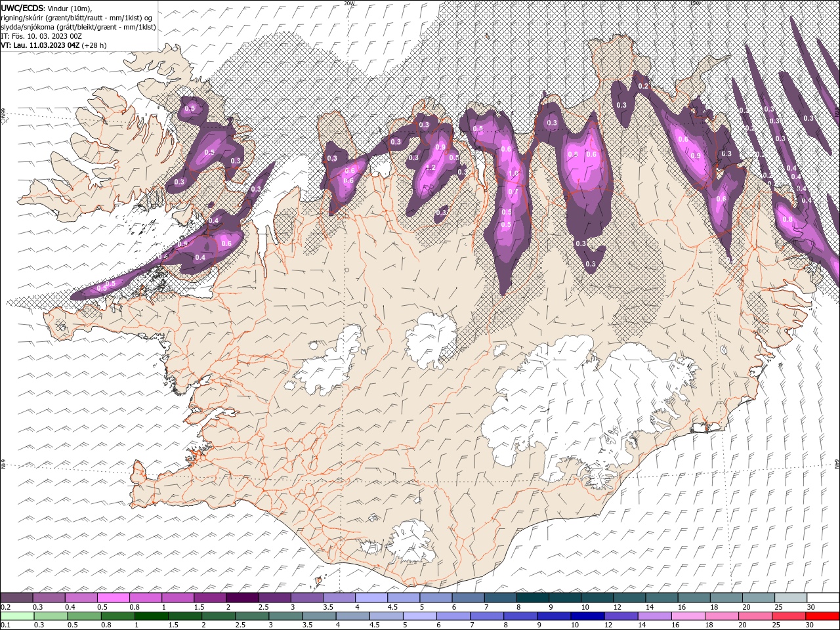The width and height of the screenshot is (840, 630).
Task: Select the 'VT: Lau. 11.03.2023 04Z' valid time line
Action: tap(53, 45)
